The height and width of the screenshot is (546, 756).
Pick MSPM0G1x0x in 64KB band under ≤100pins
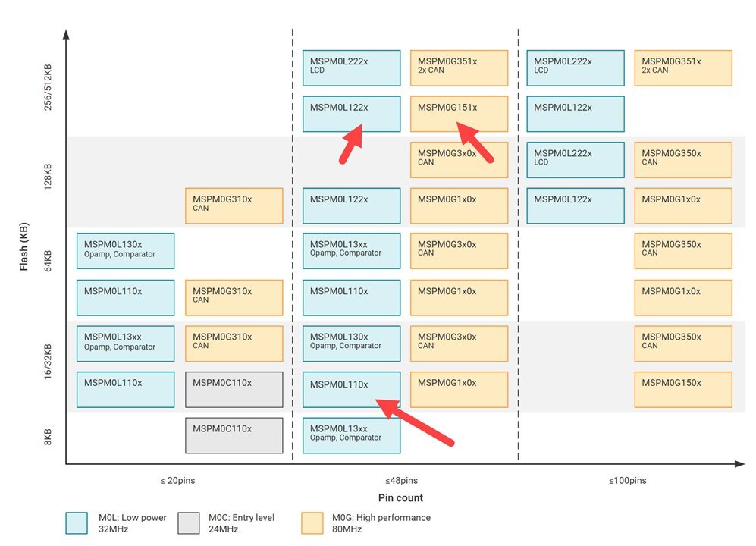click(x=683, y=298)
